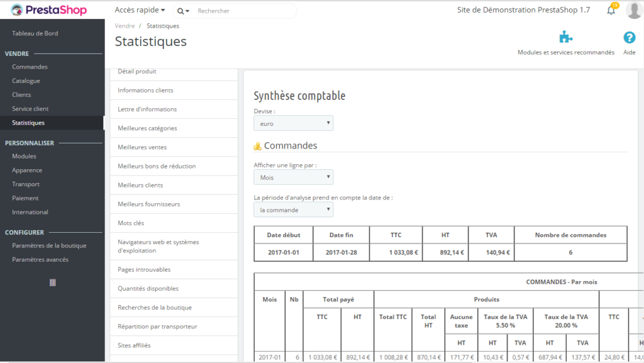The width and height of the screenshot is (644, 363).
Task: Open Service client in the sidebar
Action: coord(30,108)
